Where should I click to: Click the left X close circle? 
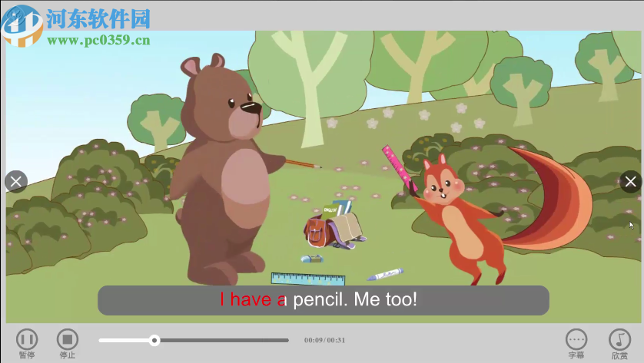[x=16, y=182]
